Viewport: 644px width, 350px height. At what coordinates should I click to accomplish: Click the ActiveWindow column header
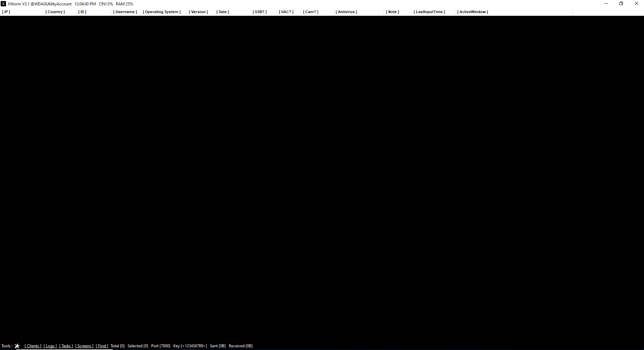click(x=514, y=12)
